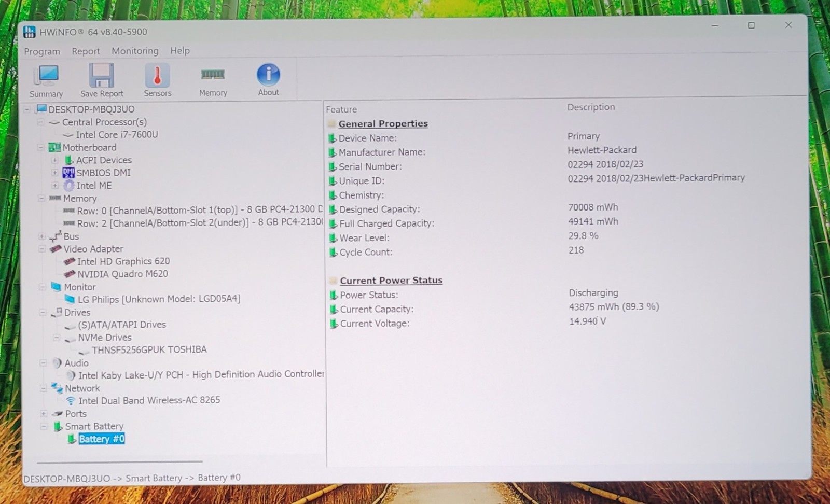Select Intel Kaby Lake audio controller
This screenshot has width=830, height=504.
coord(201,375)
